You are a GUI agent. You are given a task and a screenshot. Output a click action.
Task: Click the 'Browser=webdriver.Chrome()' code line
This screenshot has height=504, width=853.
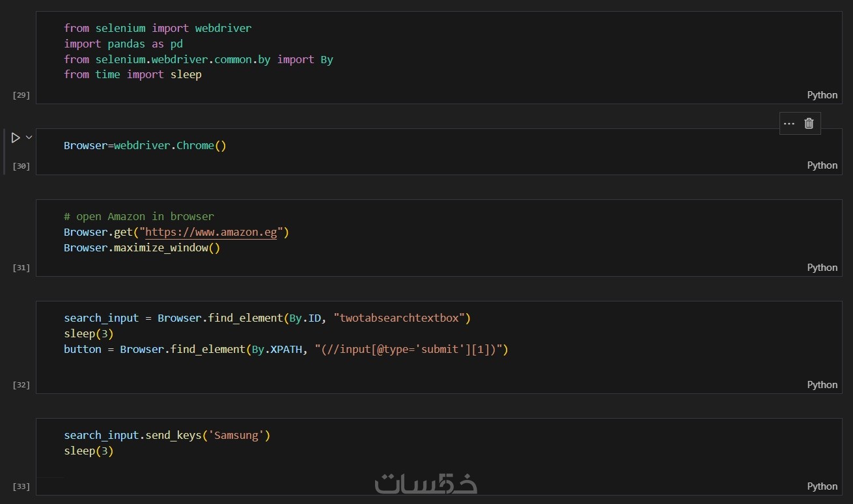coord(145,146)
